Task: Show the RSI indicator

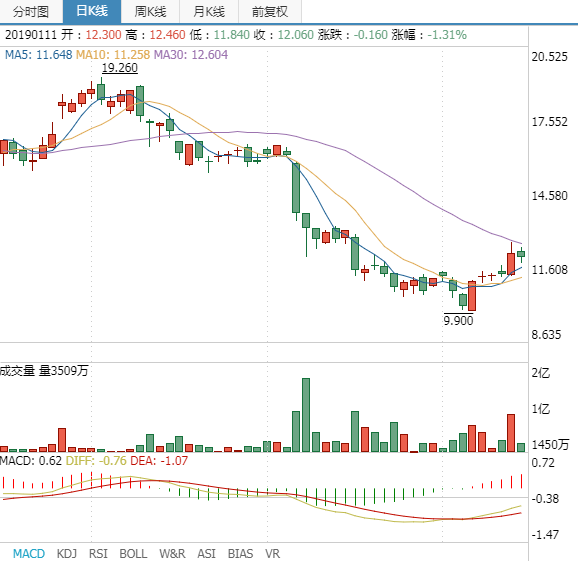Action: (x=98, y=553)
